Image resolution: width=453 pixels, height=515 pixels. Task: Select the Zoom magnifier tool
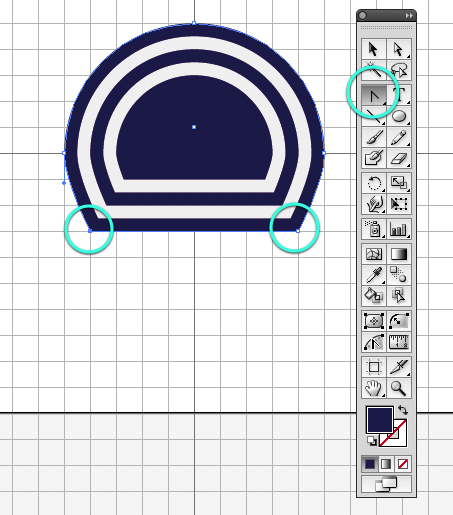(x=399, y=388)
